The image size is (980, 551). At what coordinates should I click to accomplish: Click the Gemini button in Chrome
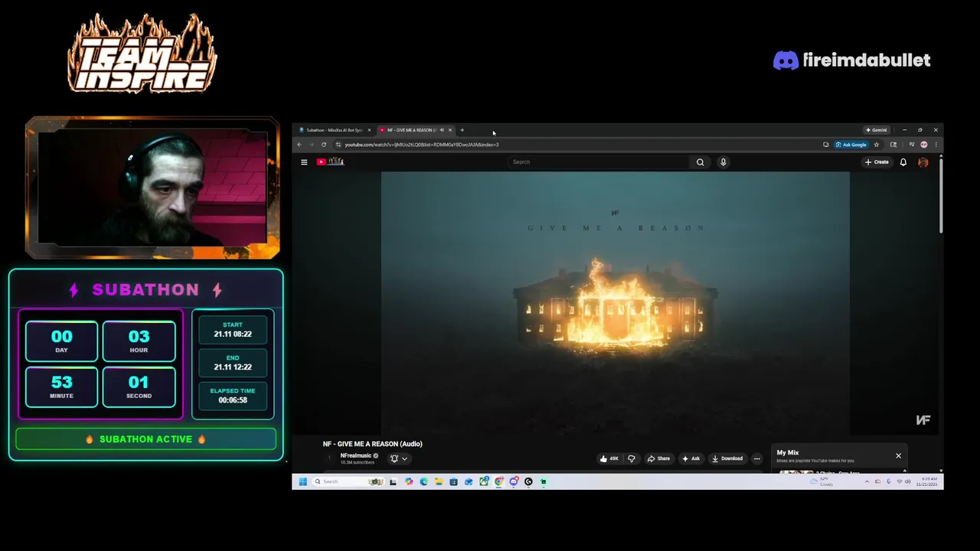click(x=876, y=130)
